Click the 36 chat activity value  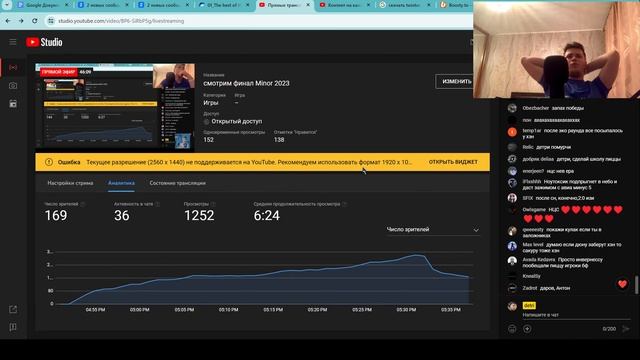tap(122, 216)
